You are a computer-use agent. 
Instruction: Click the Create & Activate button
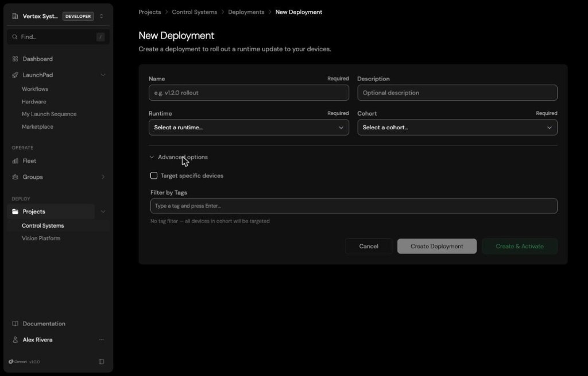pos(519,247)
